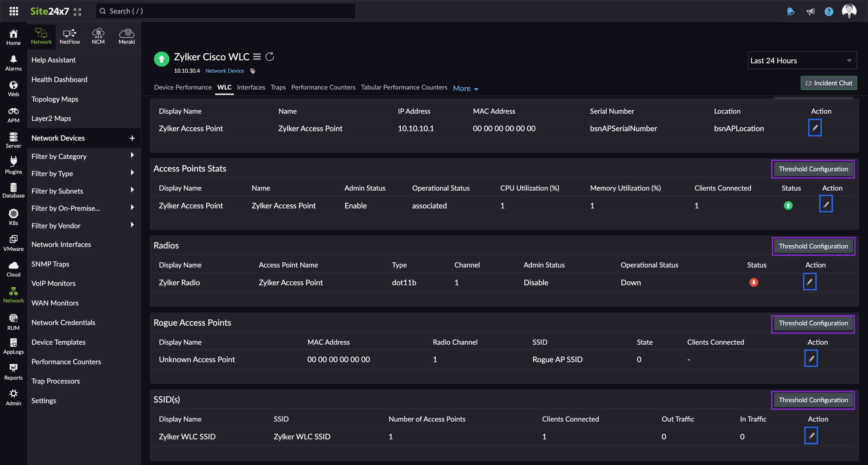
Task: Switch to Meraki module
Action: click(127, 36)
